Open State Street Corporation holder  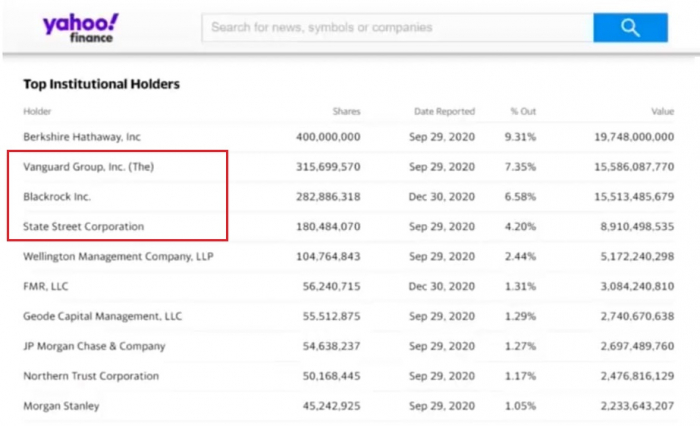point(83,226)
